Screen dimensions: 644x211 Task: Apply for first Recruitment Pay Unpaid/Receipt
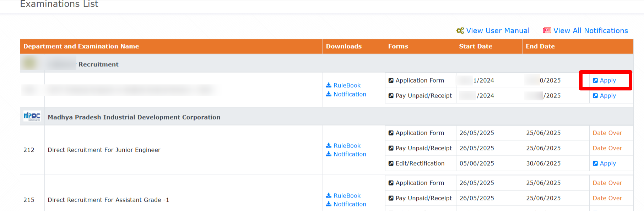(x=607, y=96)
